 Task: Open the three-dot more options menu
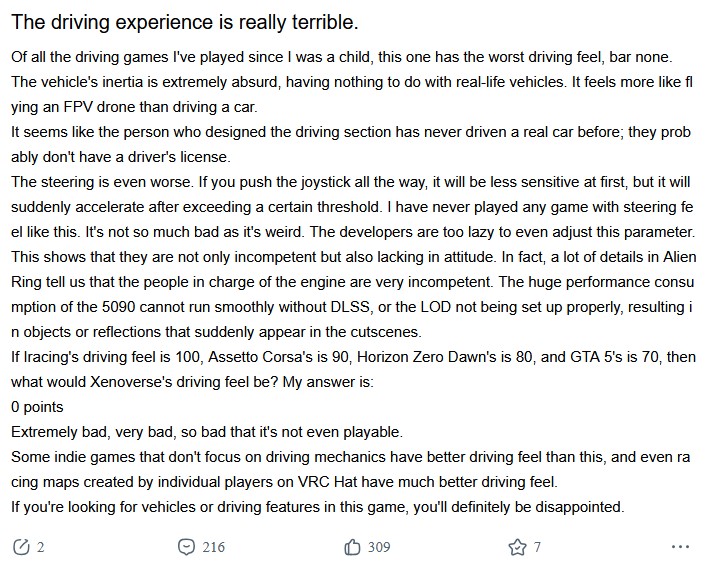coord(680,547)
